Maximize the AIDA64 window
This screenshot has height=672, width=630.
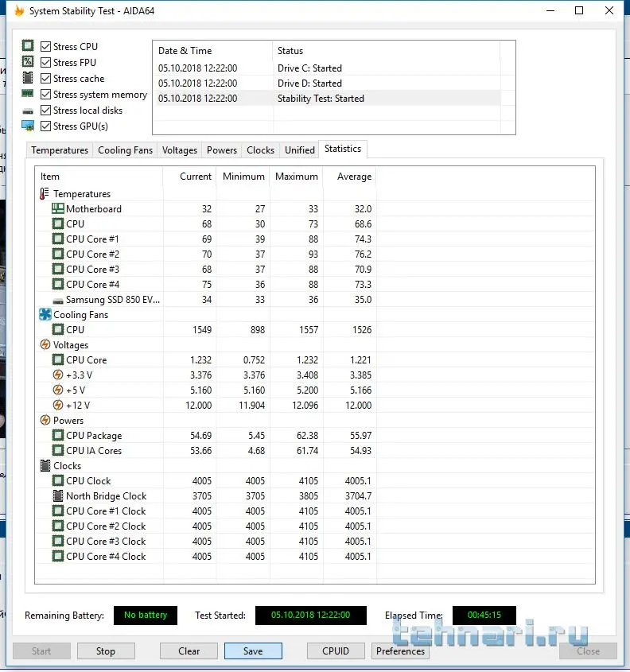pos(579,10)
